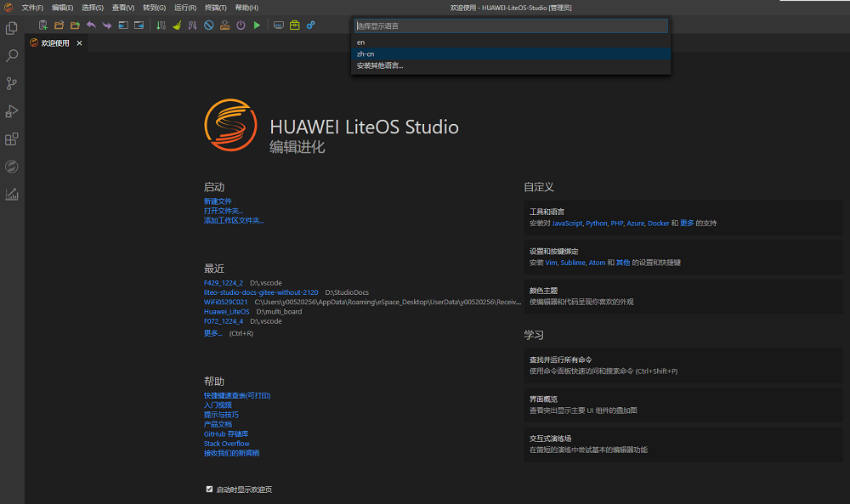This screenshot has height=504, width=850.
Task: Open the Search view in the activity bar
Action: coord(11,56)
